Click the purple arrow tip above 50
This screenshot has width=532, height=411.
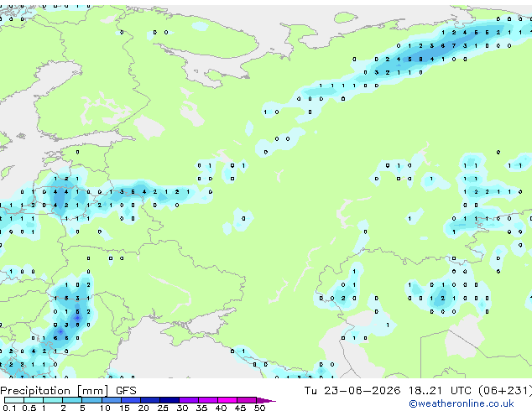[266, 400]
